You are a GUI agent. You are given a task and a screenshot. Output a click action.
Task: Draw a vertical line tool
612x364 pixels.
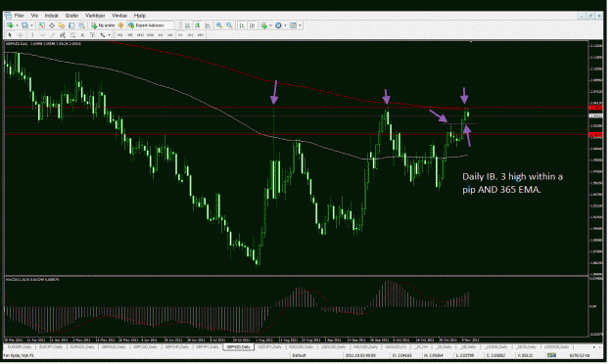click(32, 35)
